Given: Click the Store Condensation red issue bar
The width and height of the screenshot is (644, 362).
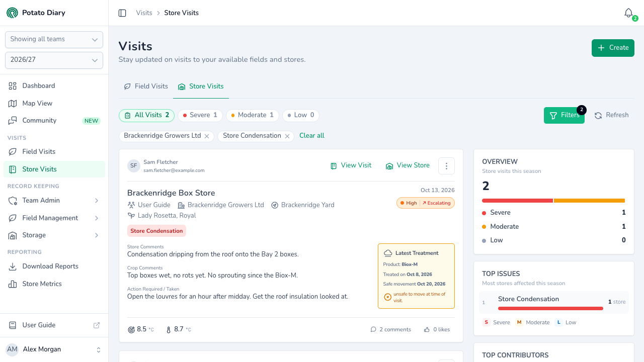Looking at the screenshot, I should pyautogui.click(x=550, y=308).
